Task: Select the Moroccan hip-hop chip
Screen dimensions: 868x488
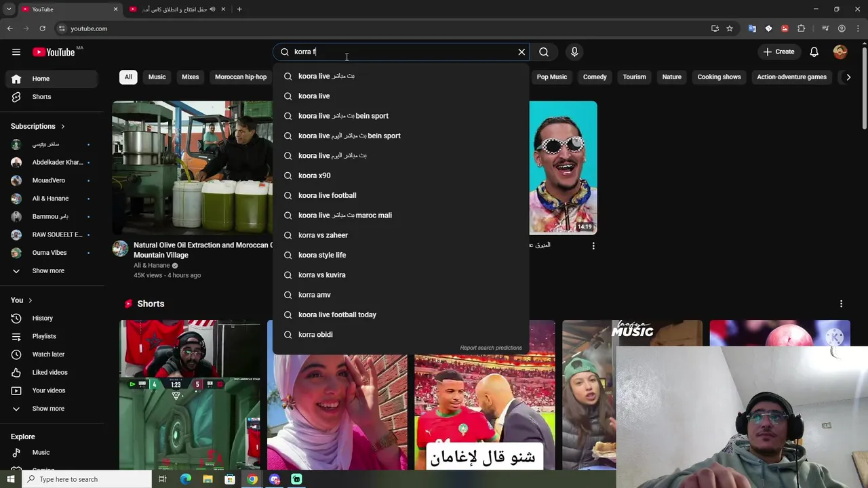Action: pos(241,77)
